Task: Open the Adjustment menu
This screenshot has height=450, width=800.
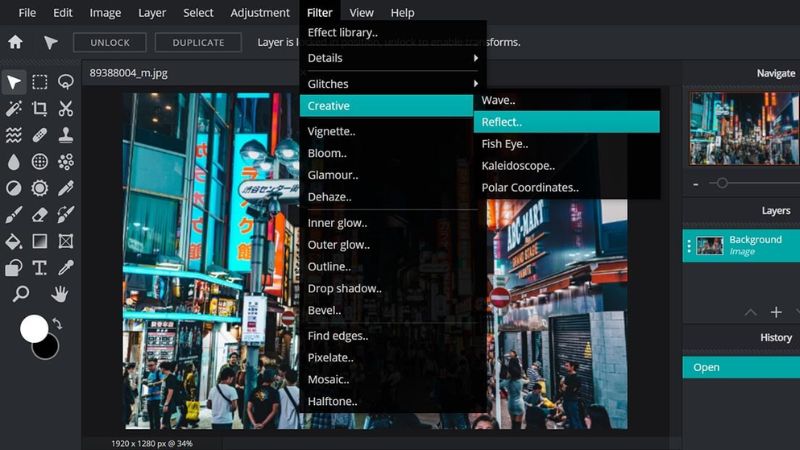Action: tap(260, 13)
